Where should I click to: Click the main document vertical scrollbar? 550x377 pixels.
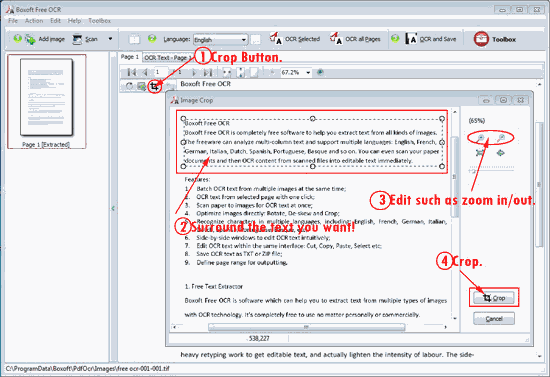[539, 184]
